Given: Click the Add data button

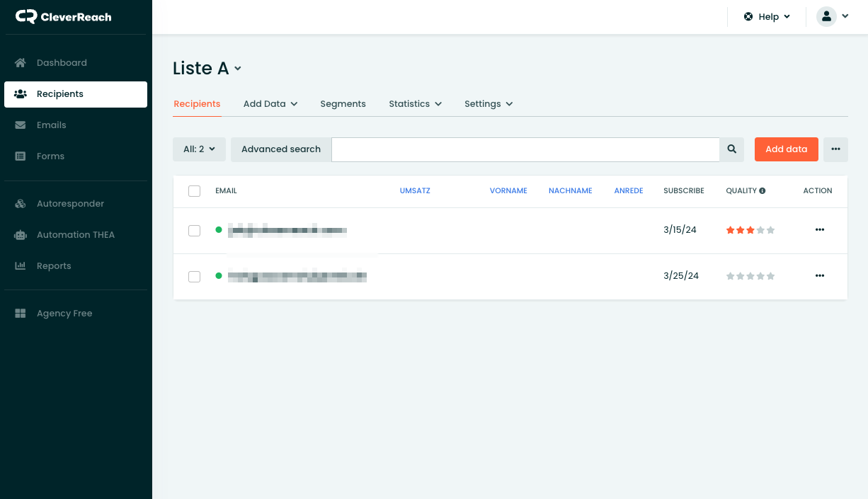Looking at the screenshot, I should (786, 149).
